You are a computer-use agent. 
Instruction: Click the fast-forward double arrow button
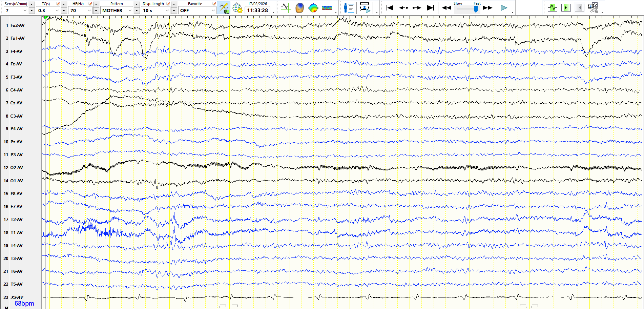[x=487, y=7]
